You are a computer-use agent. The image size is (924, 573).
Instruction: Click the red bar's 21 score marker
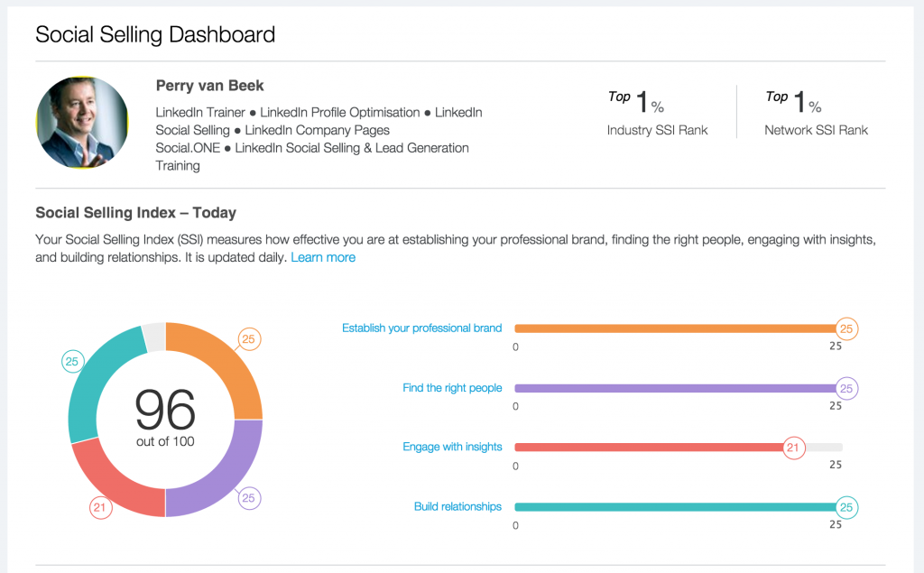(793, 448)
